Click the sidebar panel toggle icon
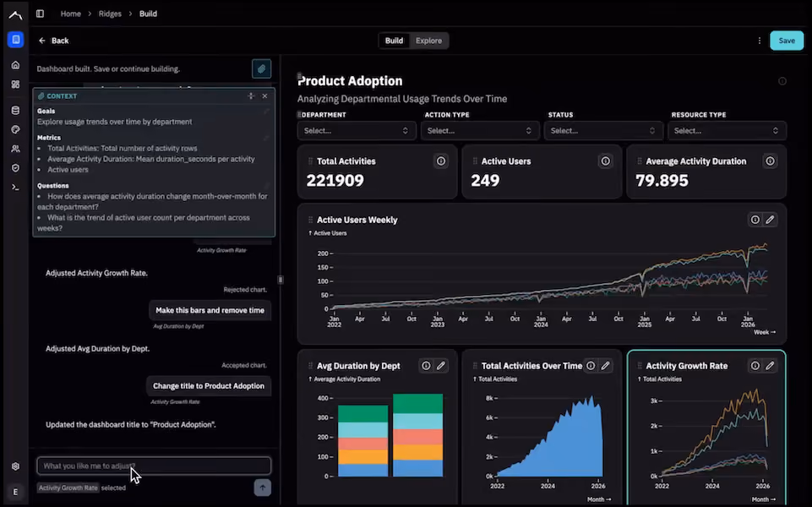The image size is (812, 507). 40,14
